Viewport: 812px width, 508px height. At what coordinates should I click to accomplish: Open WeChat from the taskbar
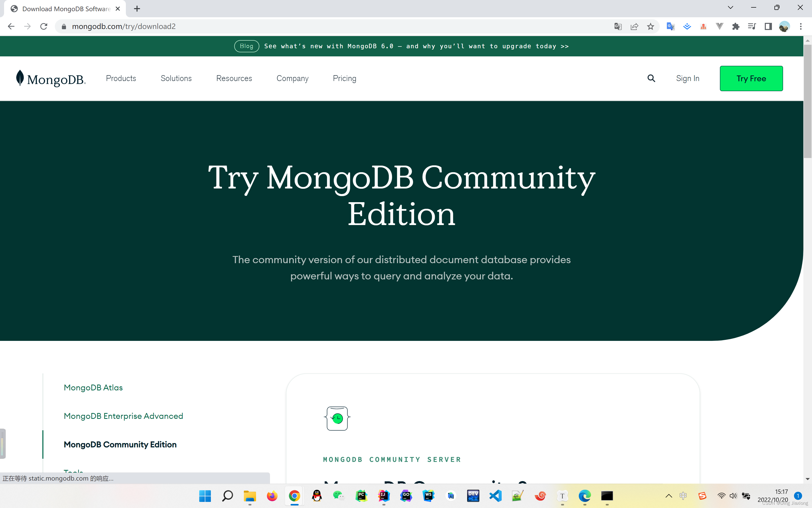(339, 496)
